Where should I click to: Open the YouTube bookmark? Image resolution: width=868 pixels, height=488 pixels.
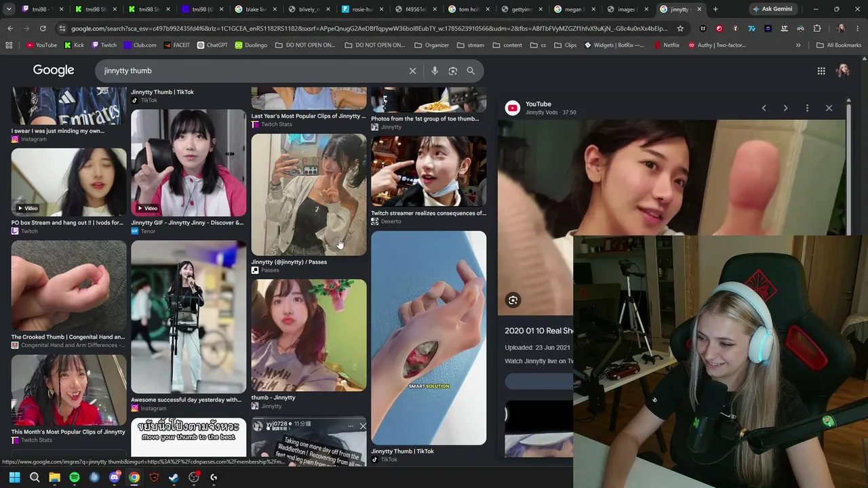click(x=41, y=45)
